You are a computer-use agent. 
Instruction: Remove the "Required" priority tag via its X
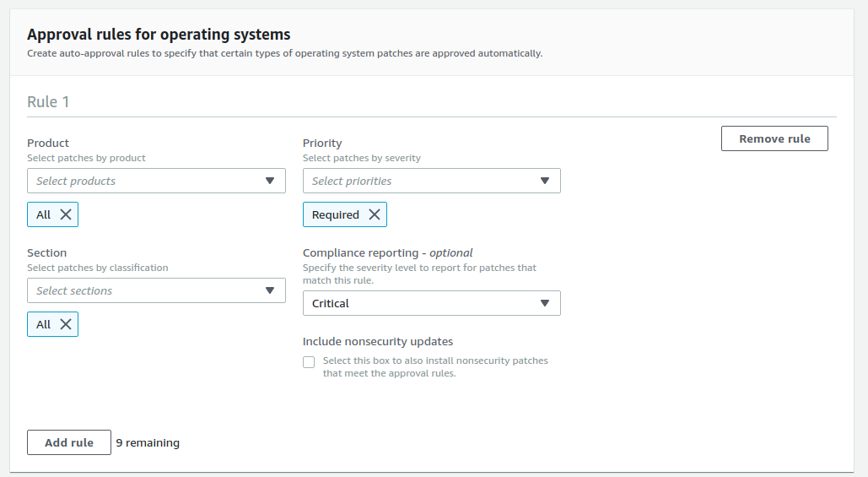coord(374,214)
